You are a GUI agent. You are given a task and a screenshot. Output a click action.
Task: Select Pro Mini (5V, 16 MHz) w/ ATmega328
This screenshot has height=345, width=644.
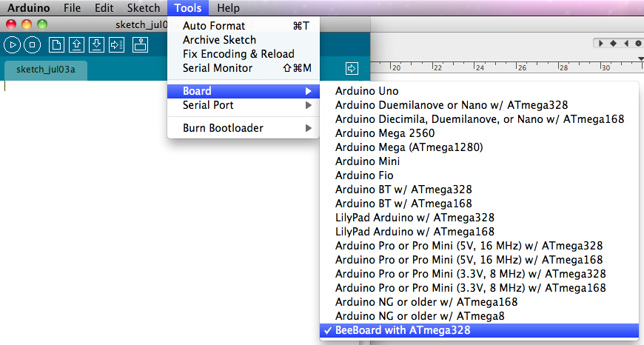click(480, 246)
